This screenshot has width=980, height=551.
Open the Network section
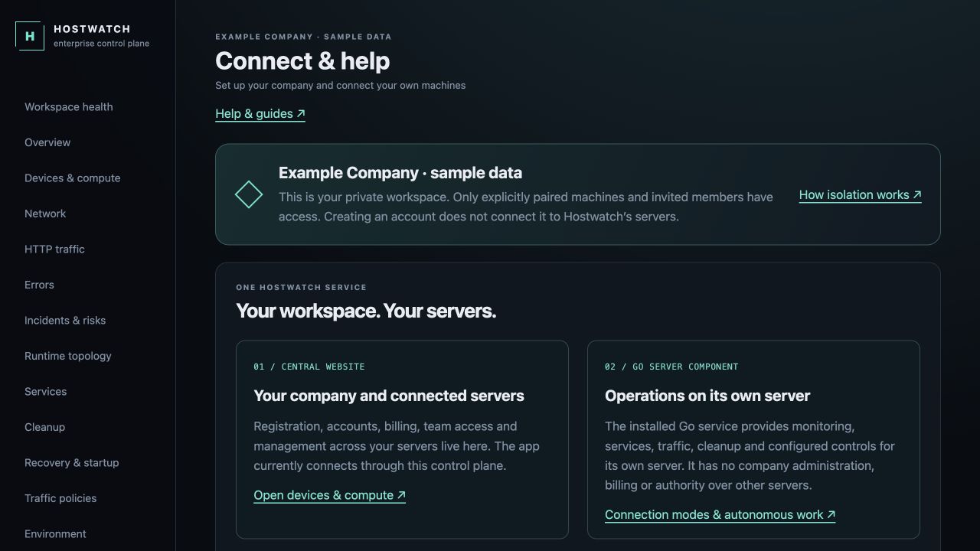pyautogui.click(x=45, y=214)
